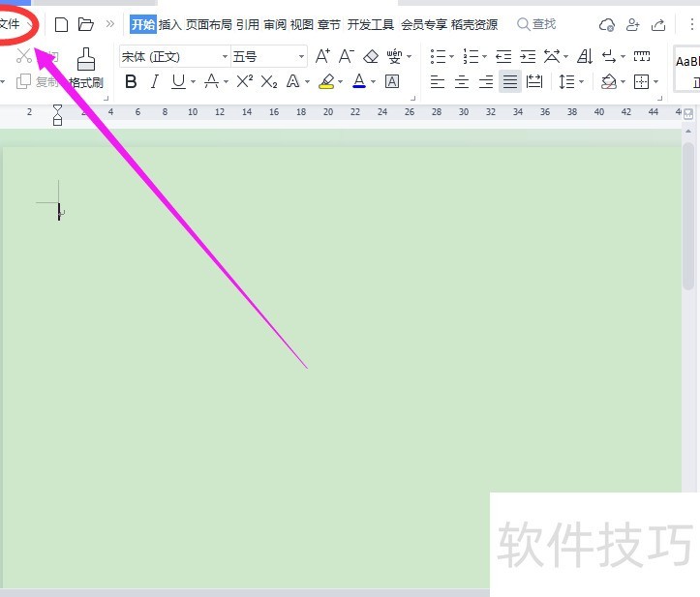
Task: Click the 格式刷 format painter
Action: (86, 69)
